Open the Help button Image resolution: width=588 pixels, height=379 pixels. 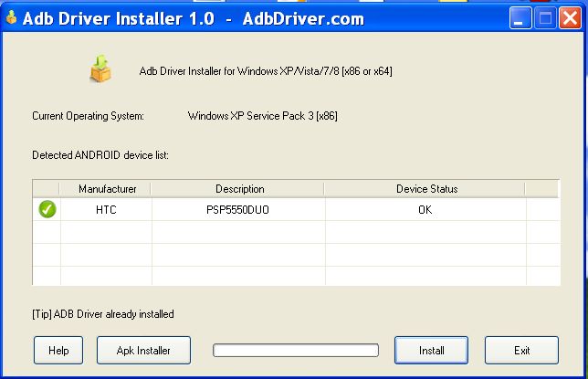[x=58, y=350]
